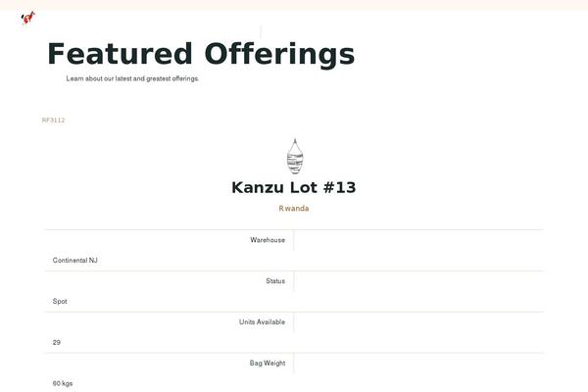This screenshot has height=392, width=588.
Task: Select the RF3112 reference code
Action: (x=53, y=120)
